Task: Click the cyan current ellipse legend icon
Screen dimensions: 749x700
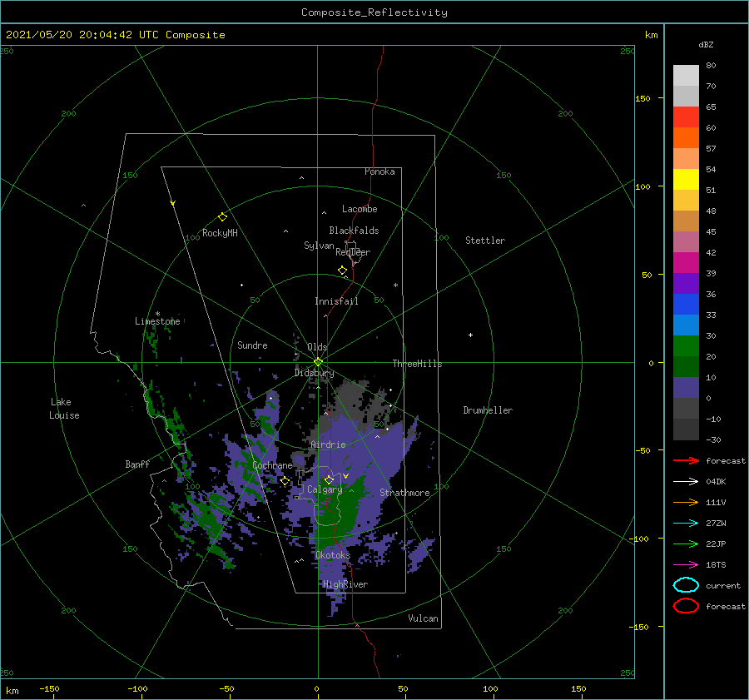Action: 686,585
